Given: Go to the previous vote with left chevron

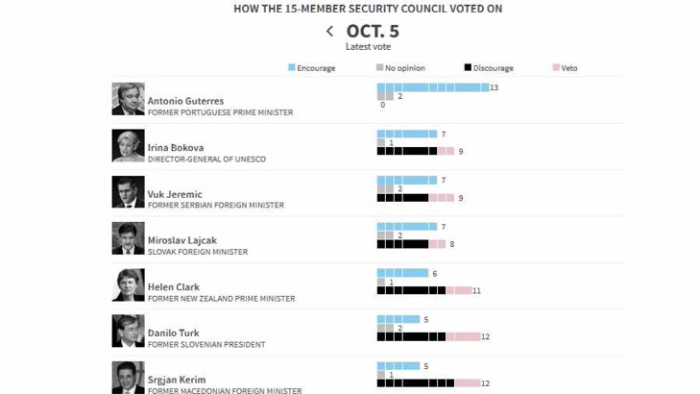Looking at the screenshot, I should pos(329,31).
